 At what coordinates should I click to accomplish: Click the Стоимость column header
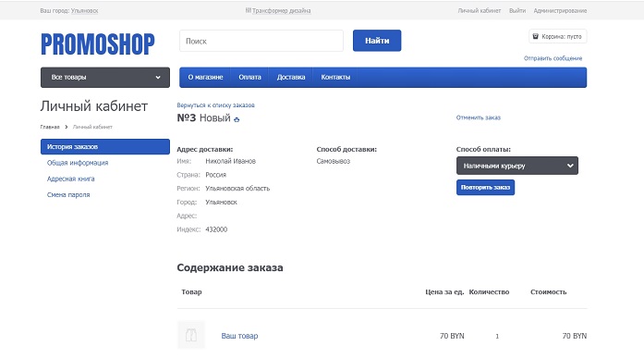coord(548,291)
